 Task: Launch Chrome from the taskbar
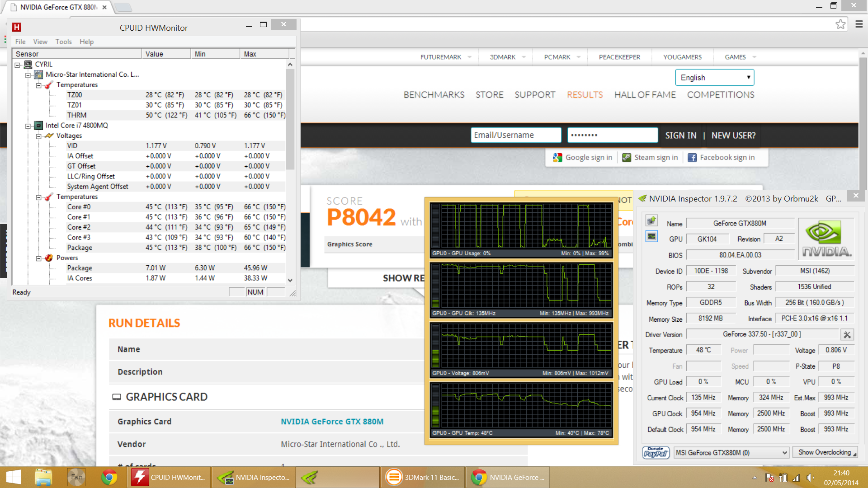109,477
